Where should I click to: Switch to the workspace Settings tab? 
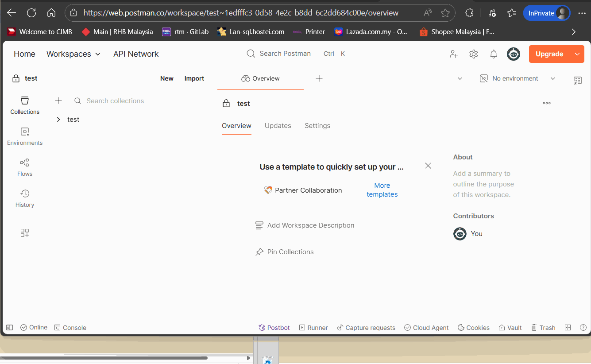coord(317,126)
